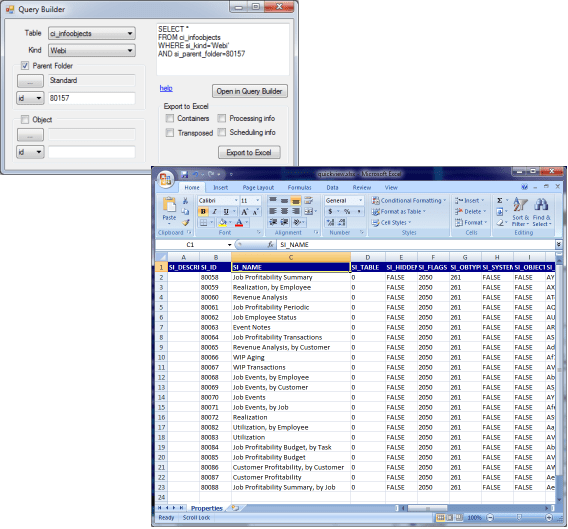This screenshot has height=529, width=568.
Task: Select the Properties sheet tab
Action: [x=206, y=508]
